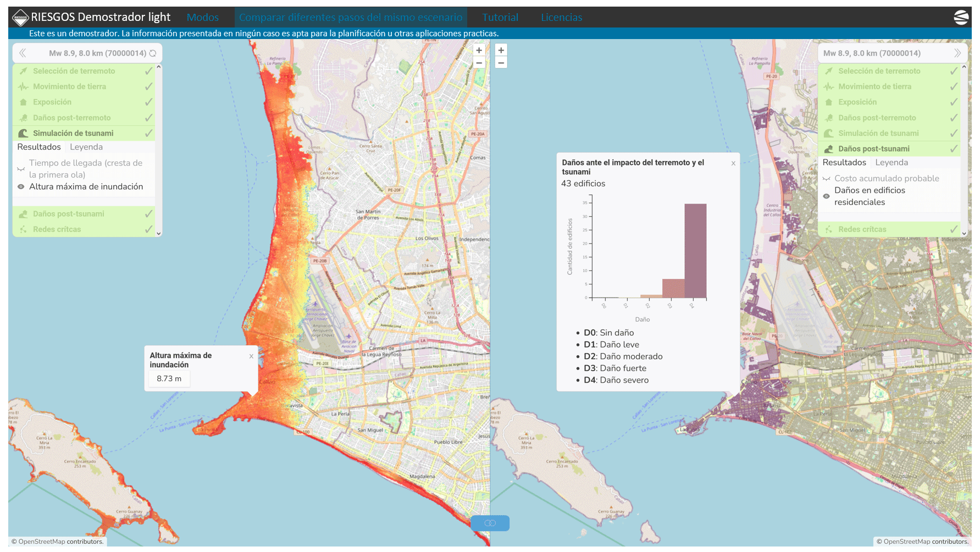Click the Daños post-tsunami icon in right panel

[x=828, y=149]
